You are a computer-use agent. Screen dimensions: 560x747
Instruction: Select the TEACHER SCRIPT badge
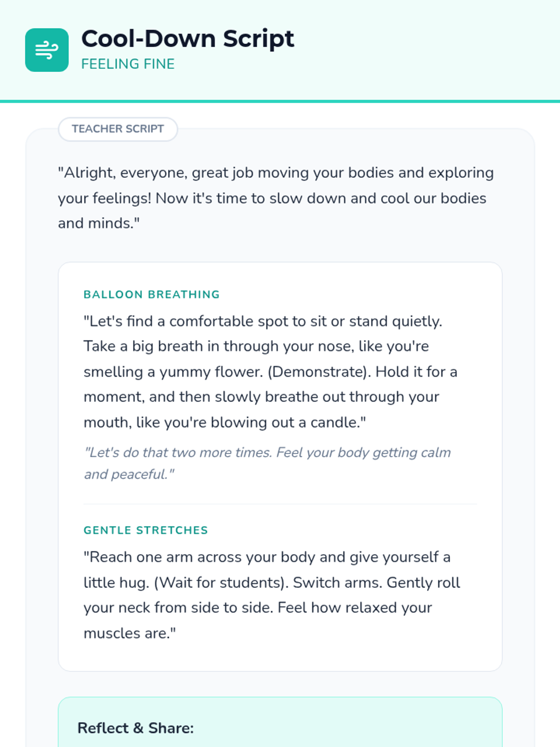point(118,129)
